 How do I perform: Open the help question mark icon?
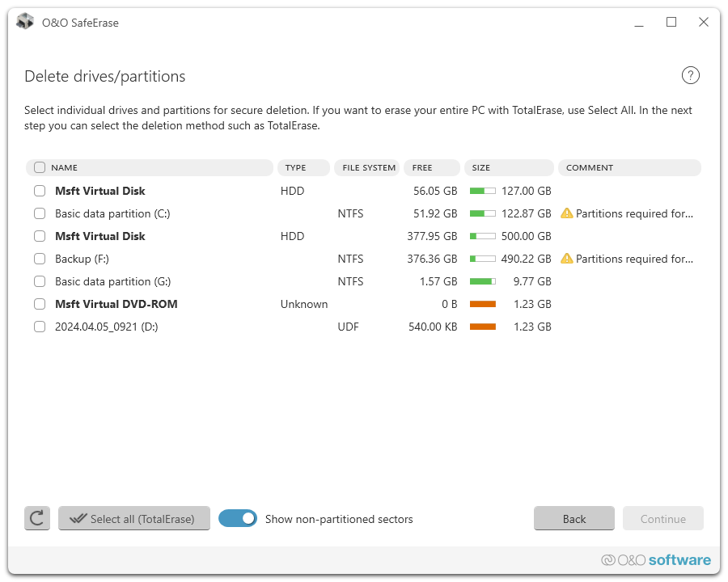pyautogui.click(x=690, y=76)
